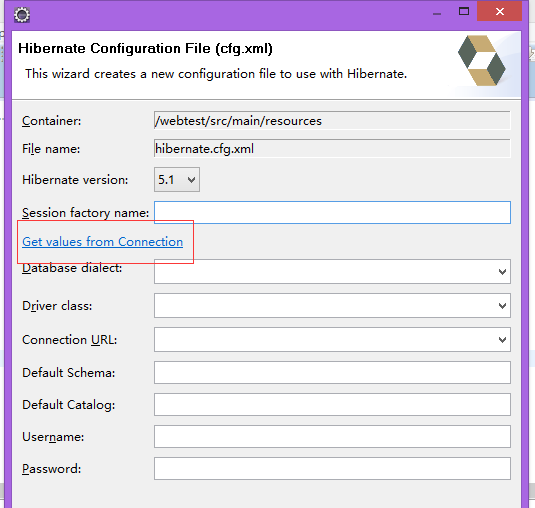Expand the Connection URL dropdown arrow
535x508 pixels.
pos(502,339)
